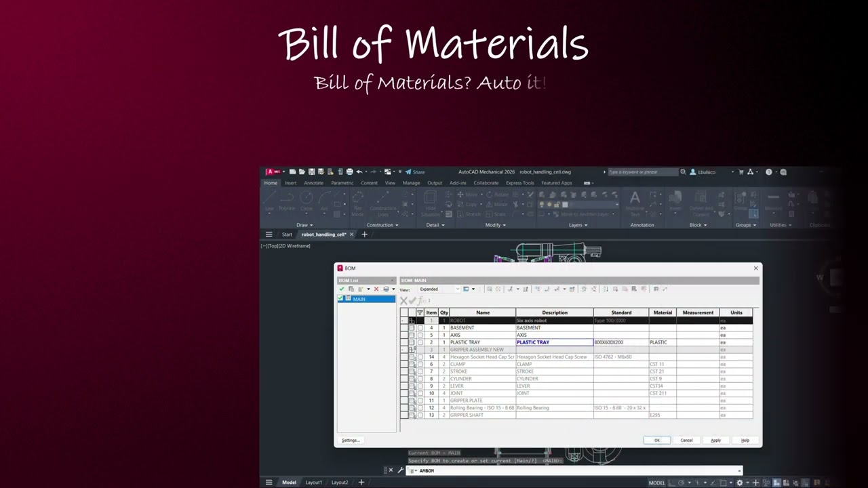868x488 pixels.
Task: Click the Share button in title bar
Action: coord(415,172)
